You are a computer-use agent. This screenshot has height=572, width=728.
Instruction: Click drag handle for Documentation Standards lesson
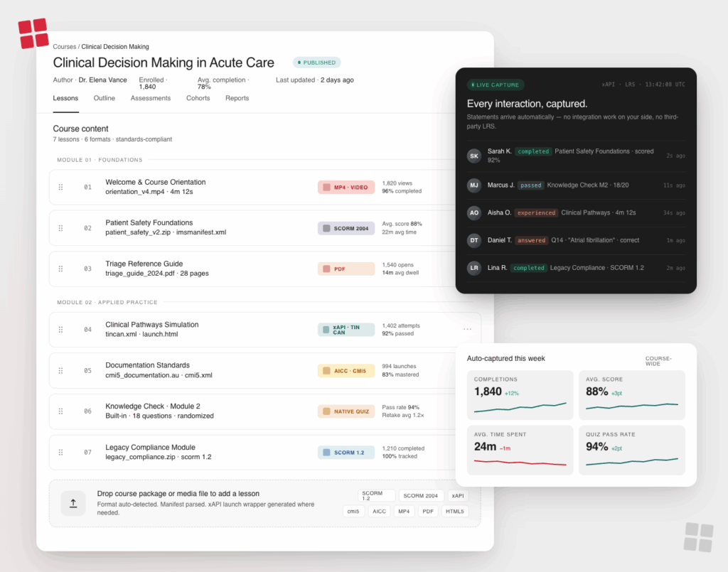[61, 371]
